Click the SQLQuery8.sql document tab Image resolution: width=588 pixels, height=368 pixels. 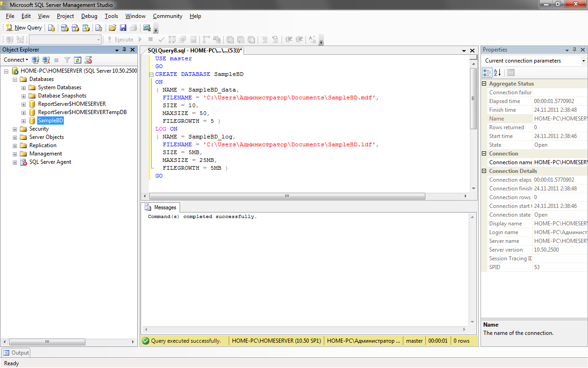[195, 50]
